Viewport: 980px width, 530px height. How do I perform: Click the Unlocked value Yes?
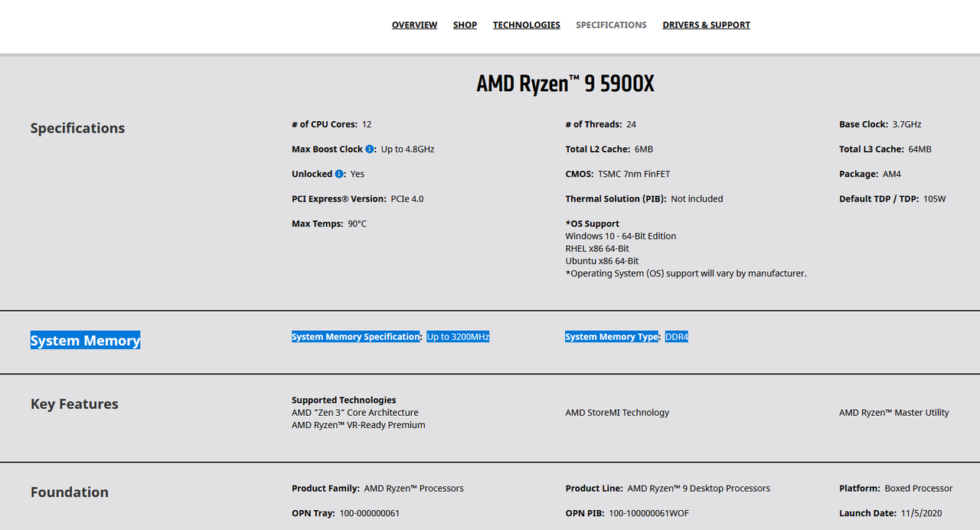point(358,174)
